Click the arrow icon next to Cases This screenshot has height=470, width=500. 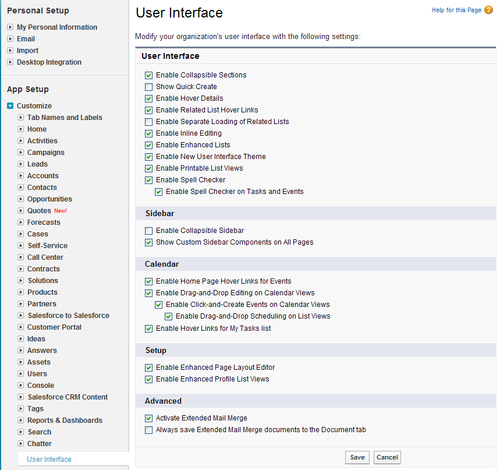click(x=21, y=234)
